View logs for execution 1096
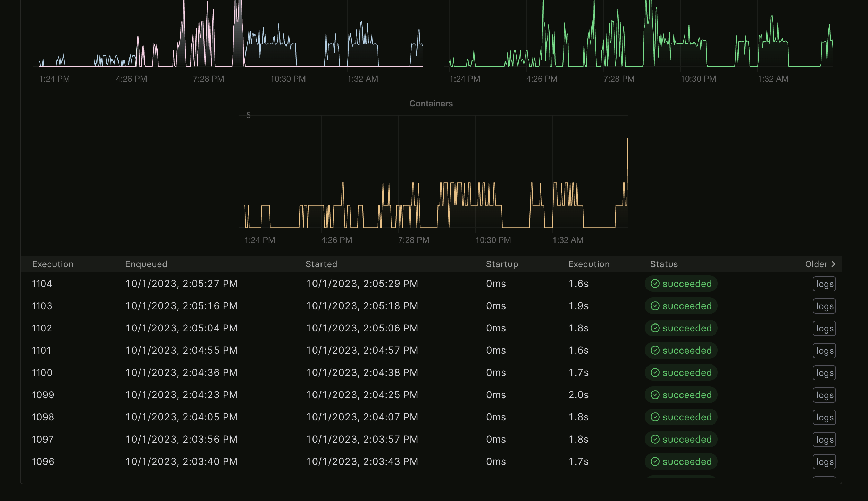Screen dimensions: 868x501 824,462
